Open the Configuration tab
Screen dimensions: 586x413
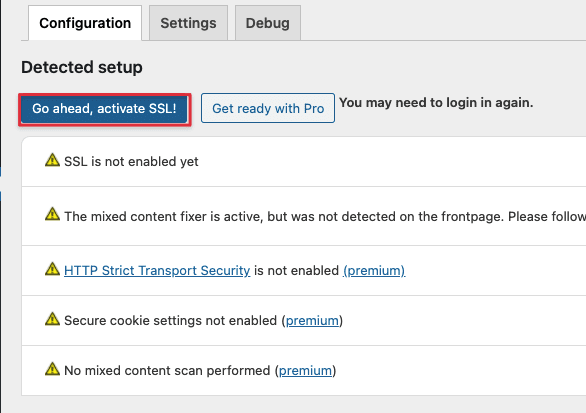(85, 23)
